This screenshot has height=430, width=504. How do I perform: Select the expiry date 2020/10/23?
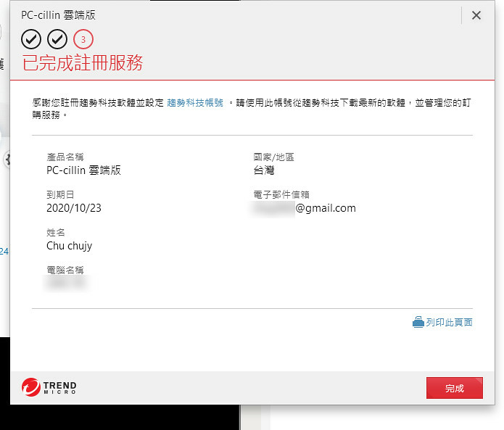pyautogui.click(x=74, y=208)
